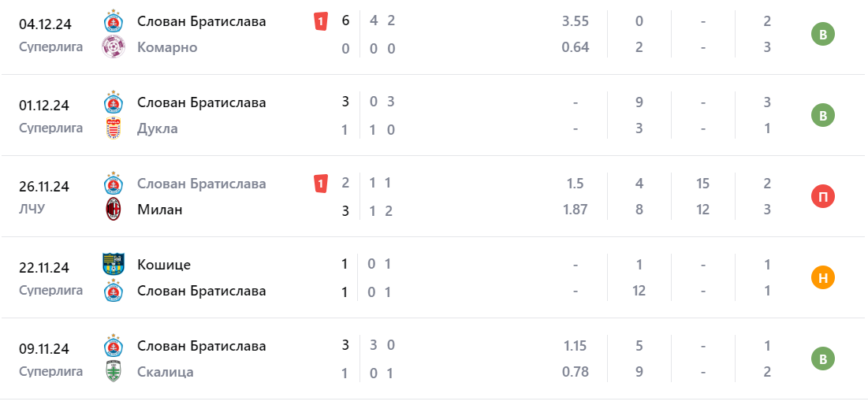Viewport: 868px width, 405px height.
Task: Open the Кошице team link
Action: coord(164,265)
